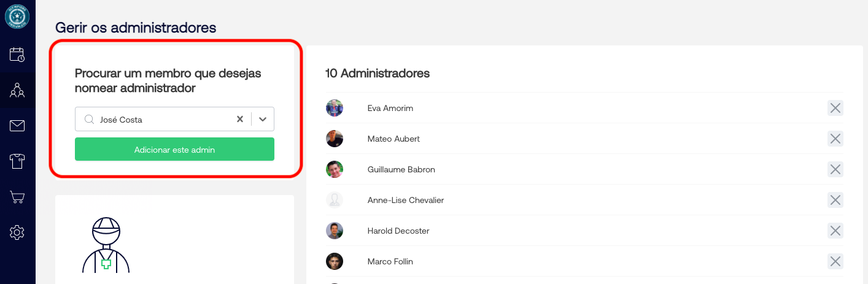Open the shopping cart icon
The height and width of the screenshot is (284, 868).
[17, 197]
